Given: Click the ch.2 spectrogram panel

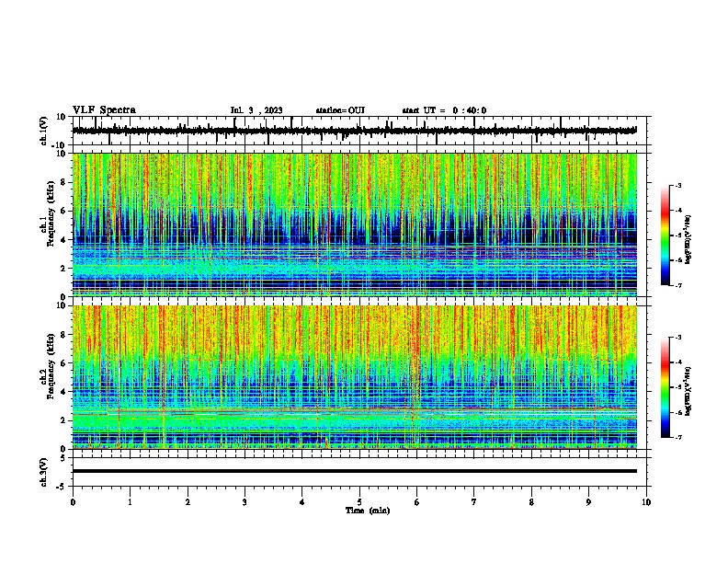Looking at the screenshot, I should point(355,377).
